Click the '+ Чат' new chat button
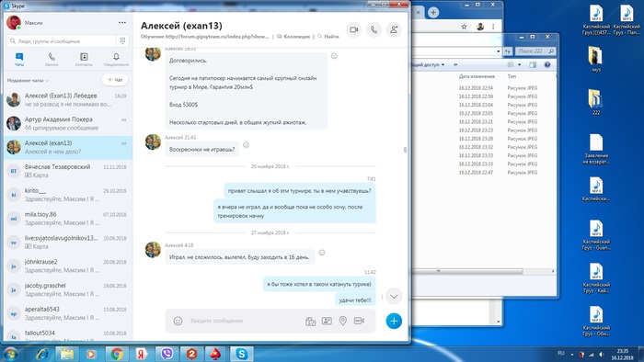The image size is (644, 362). point(115,80)
